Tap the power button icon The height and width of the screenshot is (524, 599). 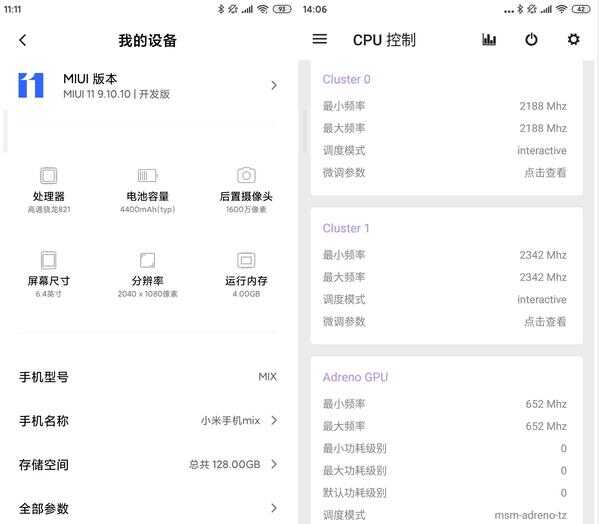[531, 39]
